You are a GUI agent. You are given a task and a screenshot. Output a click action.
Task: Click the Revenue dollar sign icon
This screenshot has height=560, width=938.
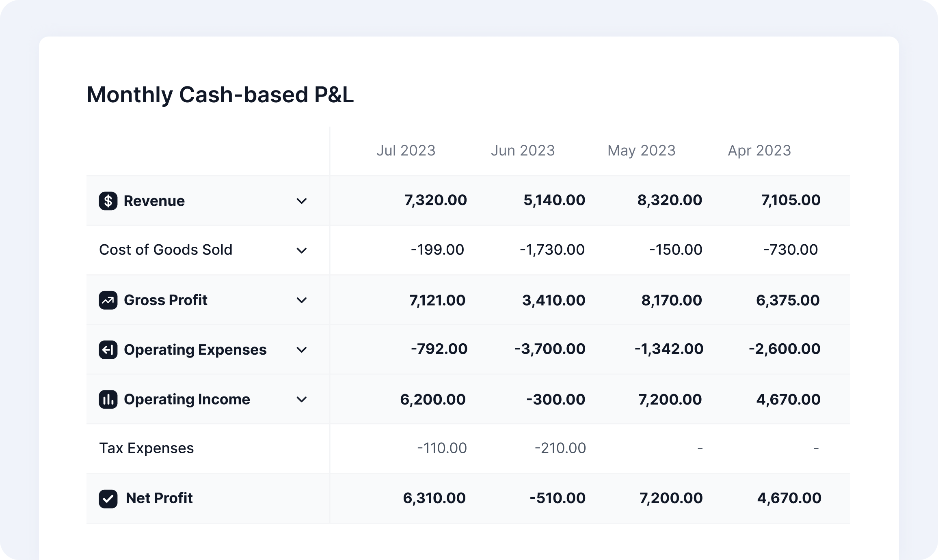coord(108,201)
